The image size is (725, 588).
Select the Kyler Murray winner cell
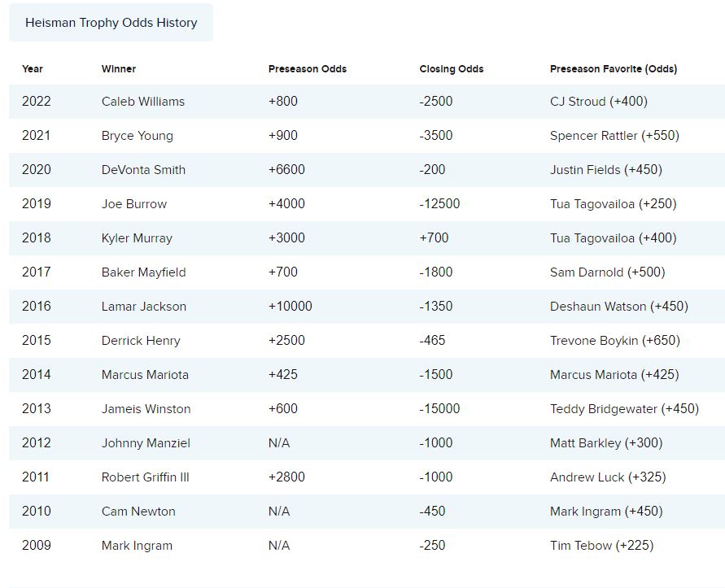[x=137, y=238]
